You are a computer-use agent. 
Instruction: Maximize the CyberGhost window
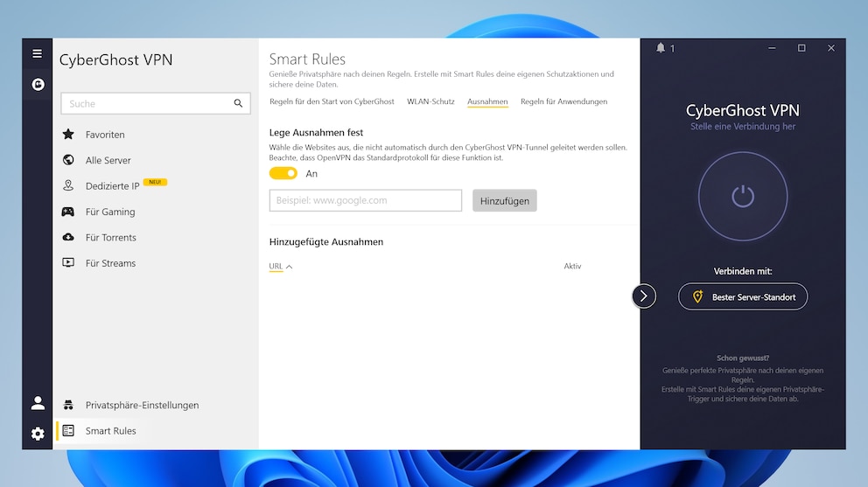coord(801,48)
